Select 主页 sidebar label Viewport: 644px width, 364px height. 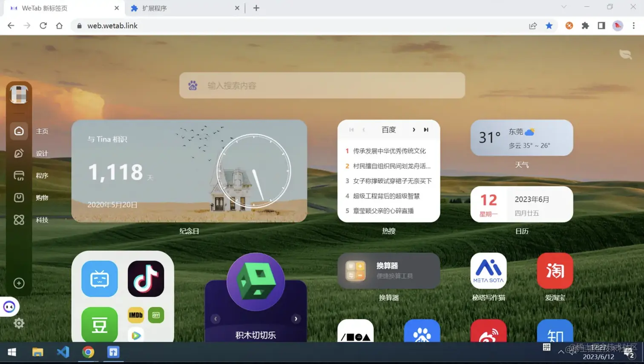42,131
